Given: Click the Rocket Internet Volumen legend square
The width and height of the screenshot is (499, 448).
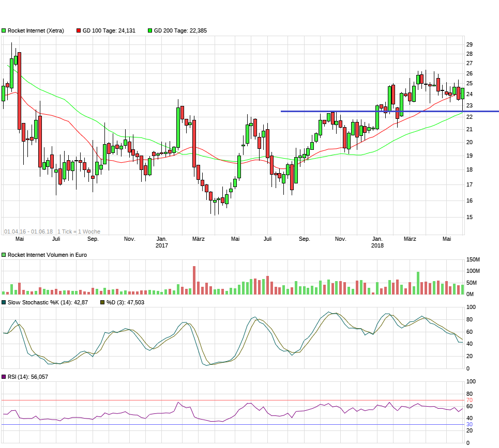Looking at the screenshot, I should (4, 255).
